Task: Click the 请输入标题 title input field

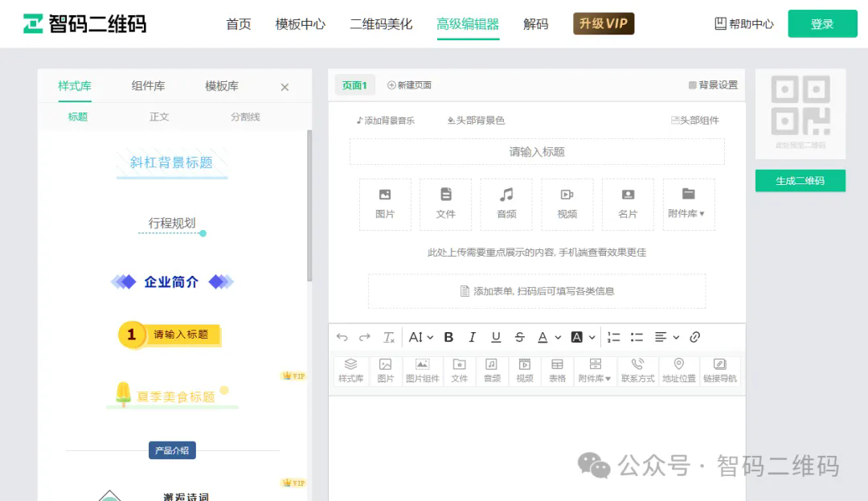Action: pos(537,151)
